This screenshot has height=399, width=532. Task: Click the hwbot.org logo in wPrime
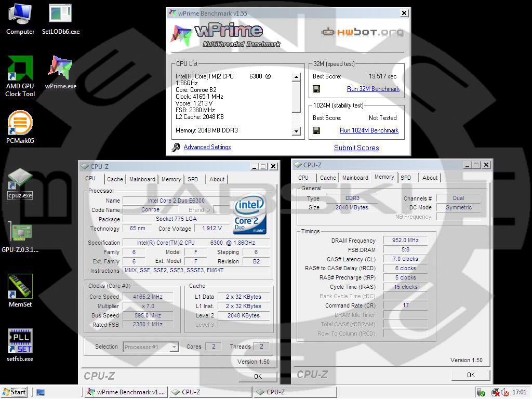[362, 32]
